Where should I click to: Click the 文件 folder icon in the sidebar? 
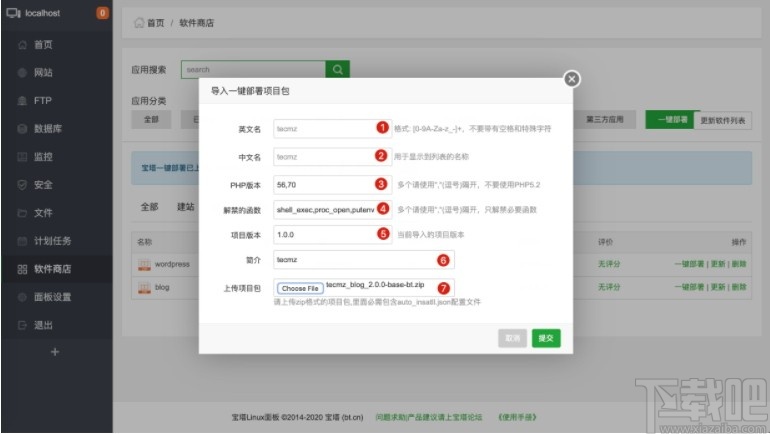pyautogui.click(x=22, y=213)
